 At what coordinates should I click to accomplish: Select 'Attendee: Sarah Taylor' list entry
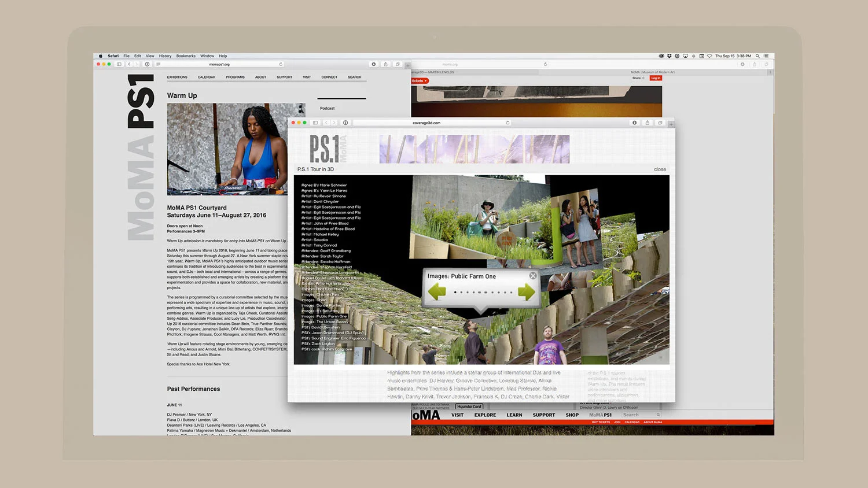pyautogui.click(x=322, y=256)
